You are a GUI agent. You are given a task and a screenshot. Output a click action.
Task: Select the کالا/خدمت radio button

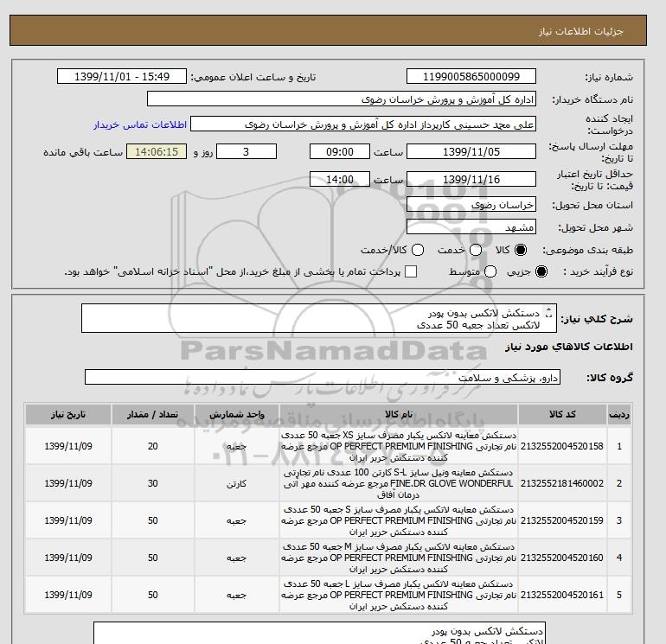tap(418, 250)
